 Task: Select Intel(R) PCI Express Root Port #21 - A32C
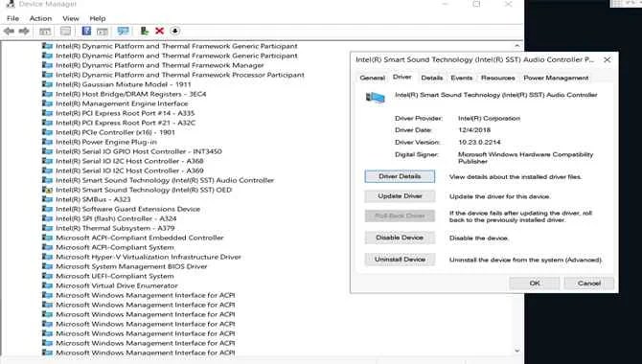[126, 123]
